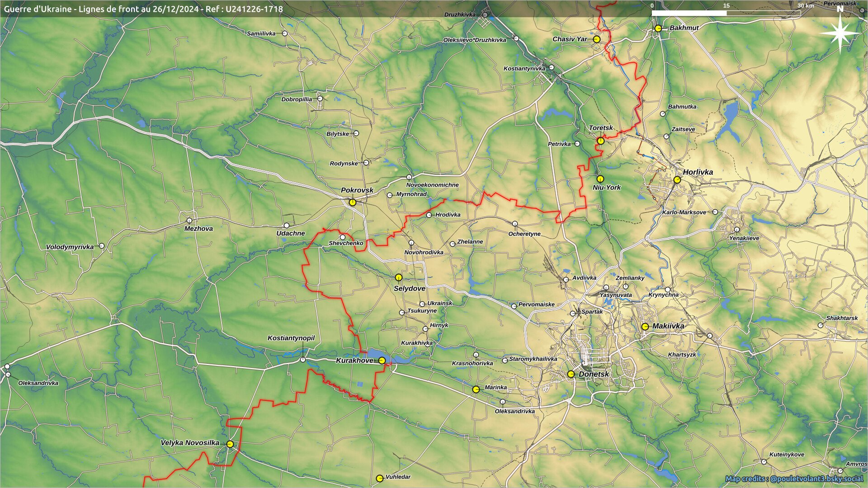This screenshot has width=868, height=488.
Task: Click the Amvros label at bottom right
Action: tap(856, 464)
